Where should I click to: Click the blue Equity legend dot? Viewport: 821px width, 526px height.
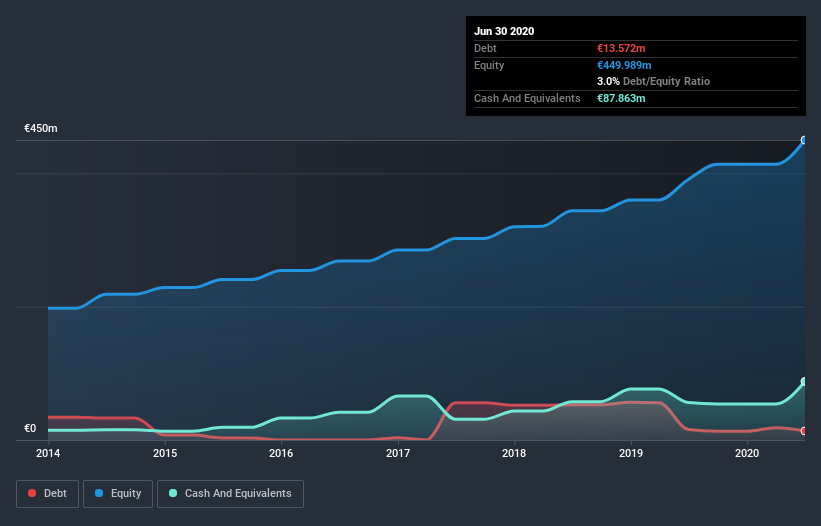click(x=99, y=493)
